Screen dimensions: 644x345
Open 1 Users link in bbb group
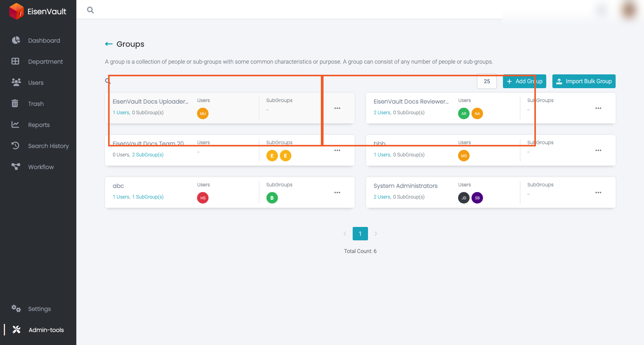coord(382,155)
